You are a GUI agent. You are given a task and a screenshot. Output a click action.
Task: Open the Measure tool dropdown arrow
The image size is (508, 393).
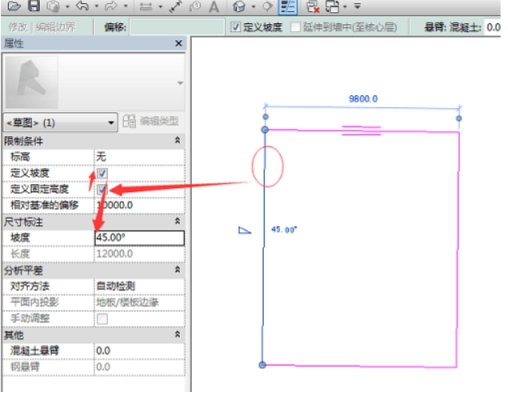pos(160,6)
